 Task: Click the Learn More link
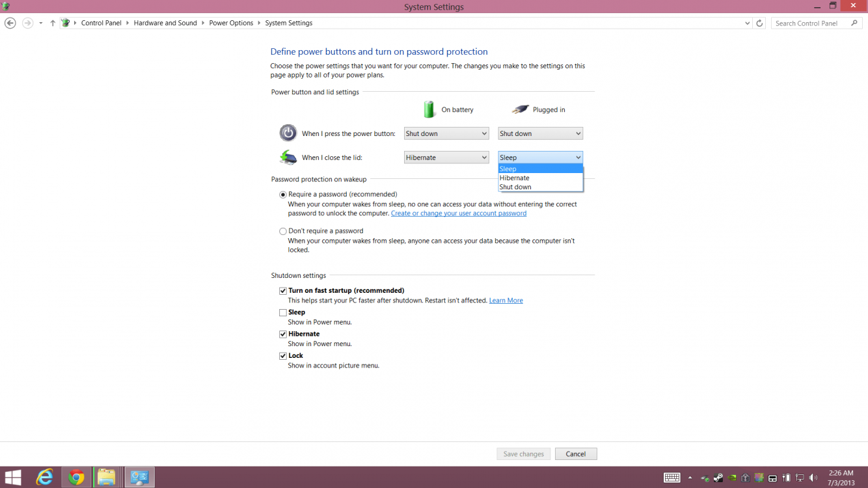click(x=506, y=300)
